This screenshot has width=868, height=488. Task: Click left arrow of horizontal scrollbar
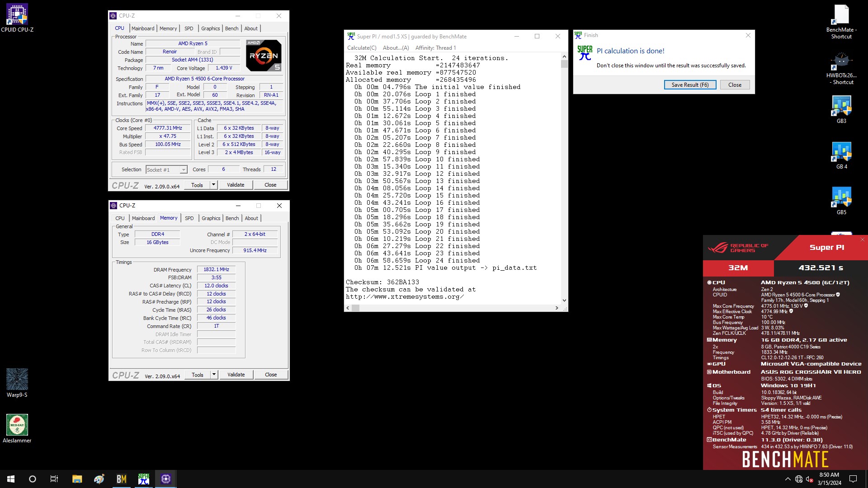tap(348, 308)
